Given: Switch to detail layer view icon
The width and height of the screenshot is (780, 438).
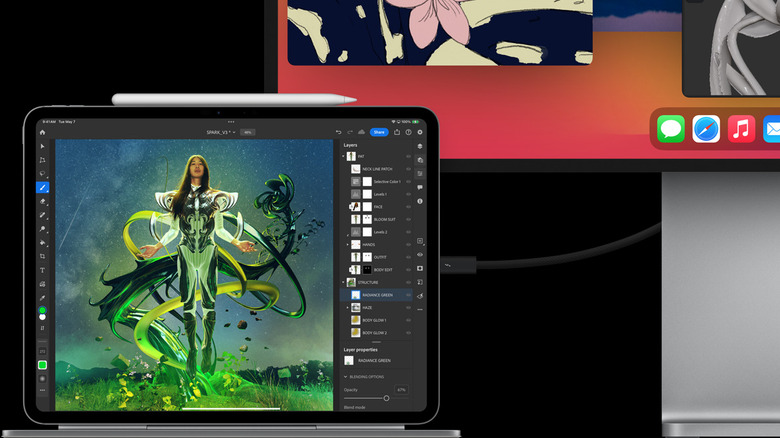Looking at the screenshot, I should [x=420, y=160].
